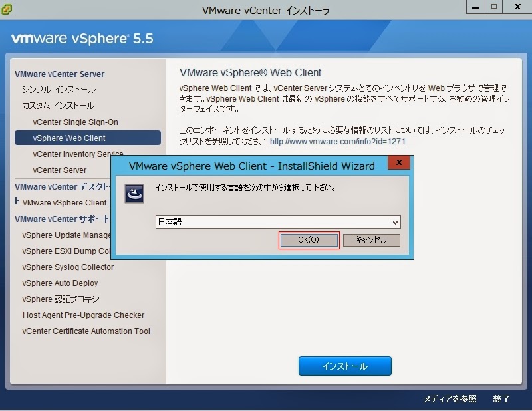Click the キャンセル button in the dialog

[x=372, y=240]
